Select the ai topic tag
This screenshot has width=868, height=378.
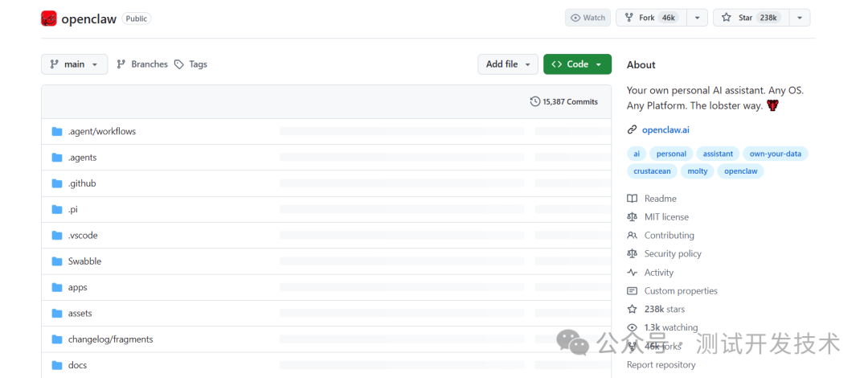click(637, 154)
